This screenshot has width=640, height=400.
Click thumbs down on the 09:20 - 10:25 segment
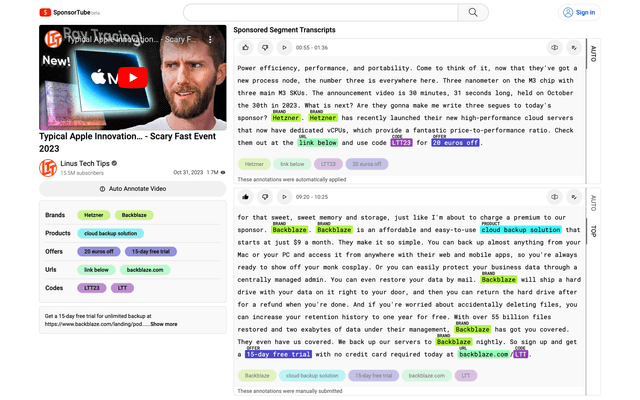(265, 197)
